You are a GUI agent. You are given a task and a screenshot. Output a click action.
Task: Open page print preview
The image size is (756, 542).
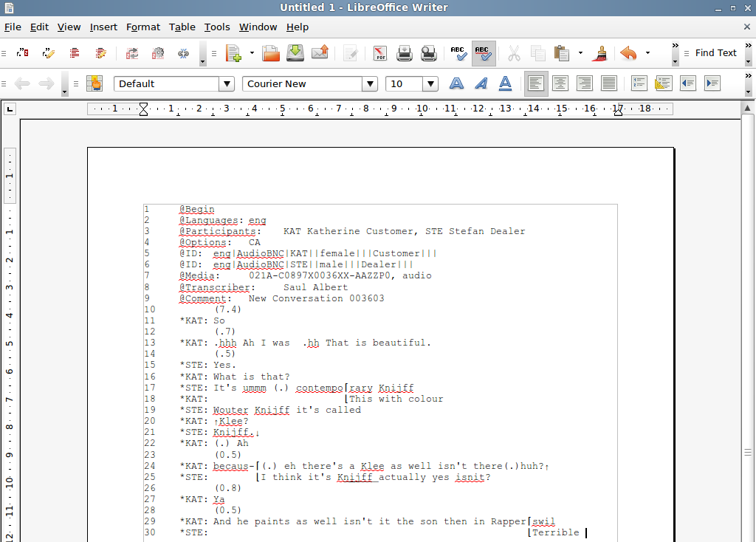pos(429,53)
